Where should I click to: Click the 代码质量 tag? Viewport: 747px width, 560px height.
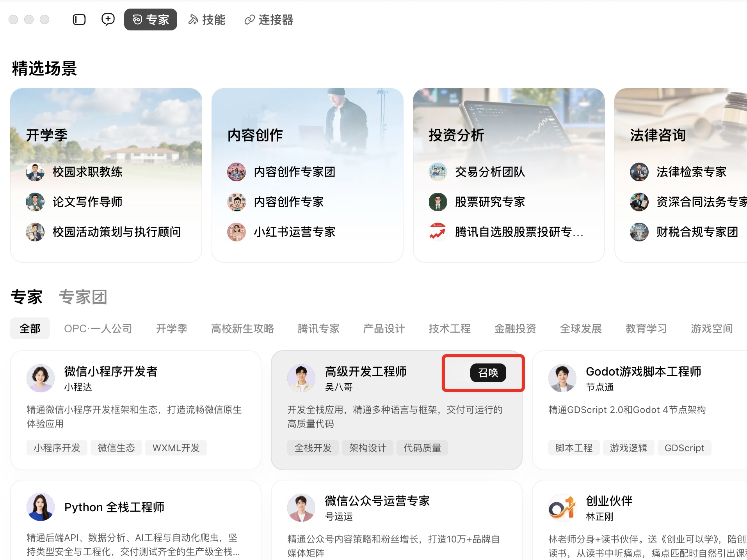coord(422,448)
